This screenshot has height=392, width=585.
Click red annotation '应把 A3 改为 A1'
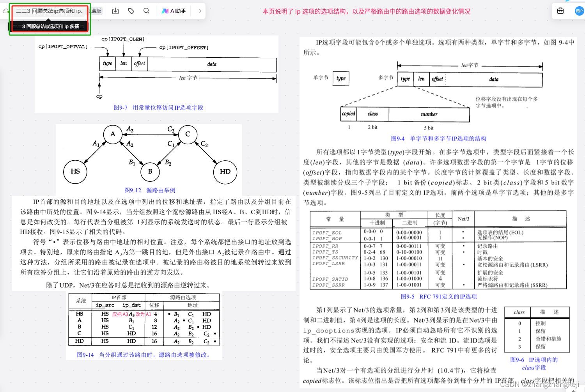tap(132, 314)
